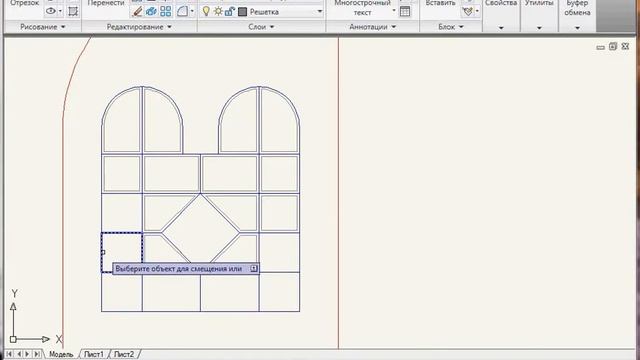Click the 'Выберите объект для смещения или' prompt

[178, 269]
